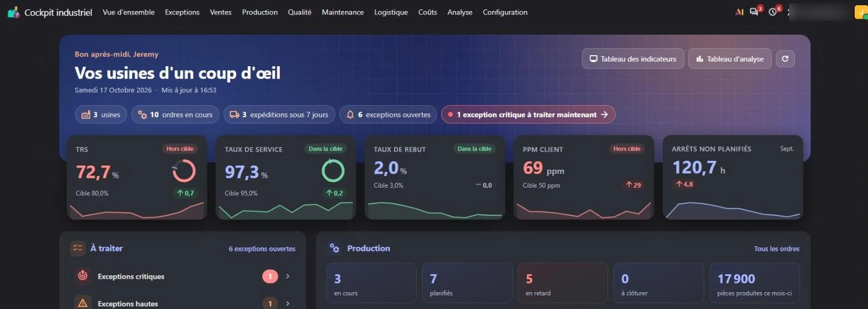
Task: Click the Dans la cible badge on Taux de rebut
Action: 475,149
